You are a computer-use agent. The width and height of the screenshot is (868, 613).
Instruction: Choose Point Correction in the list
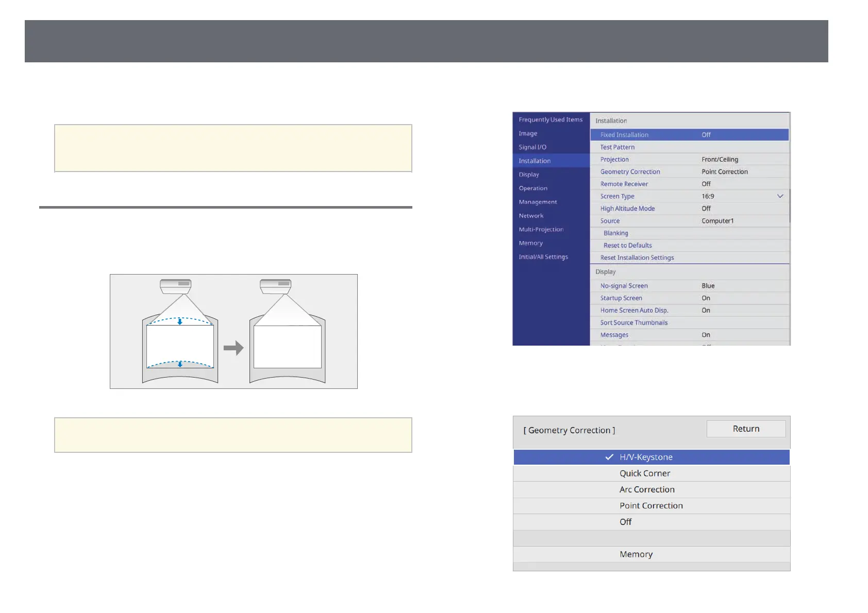click(x=652, y=506)
